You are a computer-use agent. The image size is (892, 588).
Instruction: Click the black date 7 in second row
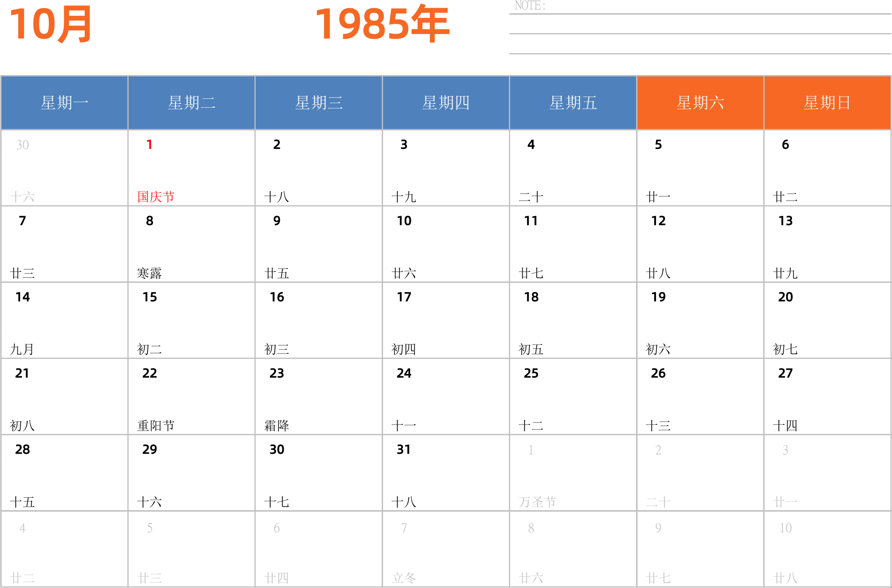click(22, 221)
